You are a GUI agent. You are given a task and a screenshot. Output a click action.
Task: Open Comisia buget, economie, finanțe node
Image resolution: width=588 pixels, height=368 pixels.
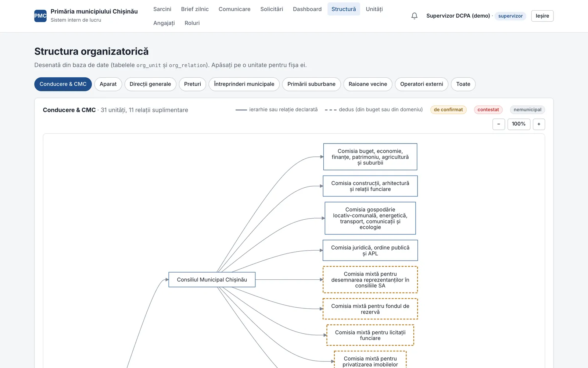coord(370,157)
